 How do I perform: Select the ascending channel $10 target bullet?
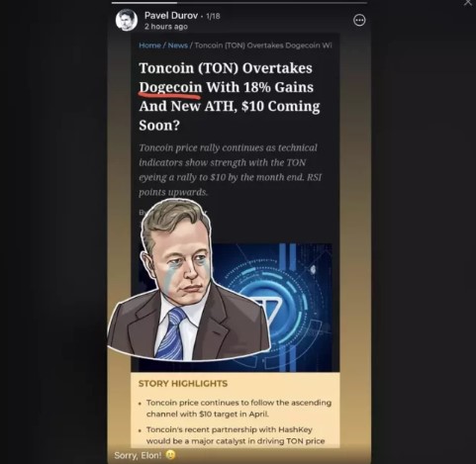click(x=238, y=409)
